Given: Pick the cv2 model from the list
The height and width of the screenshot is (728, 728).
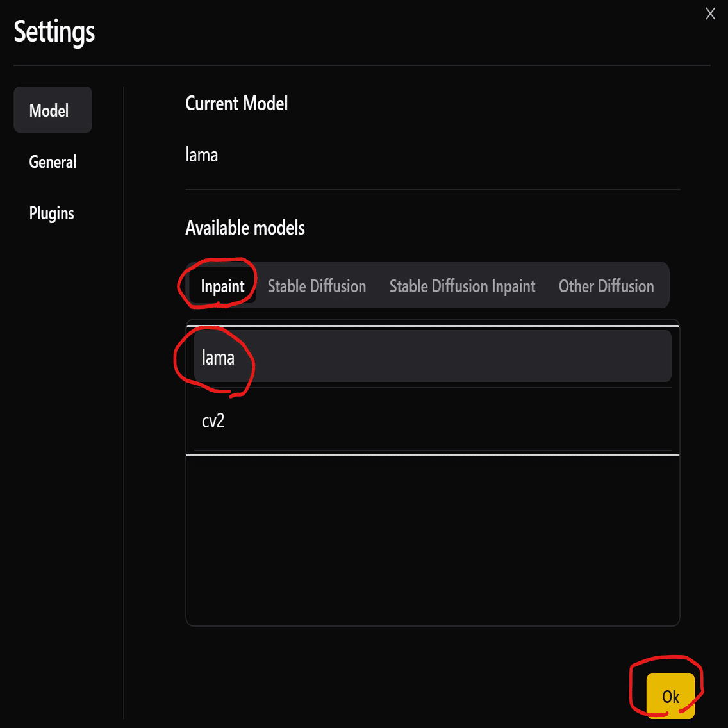Looking at the screenshot, I should [x=433, y=420].
